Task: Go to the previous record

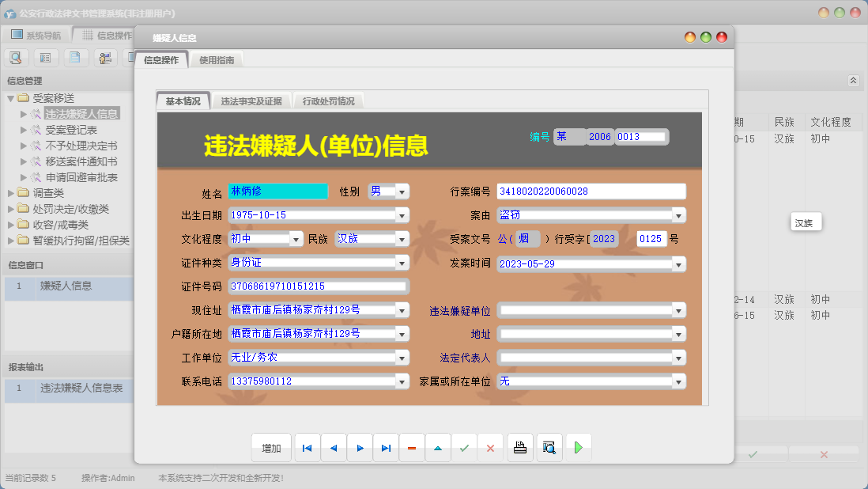Action: point(333,449)
